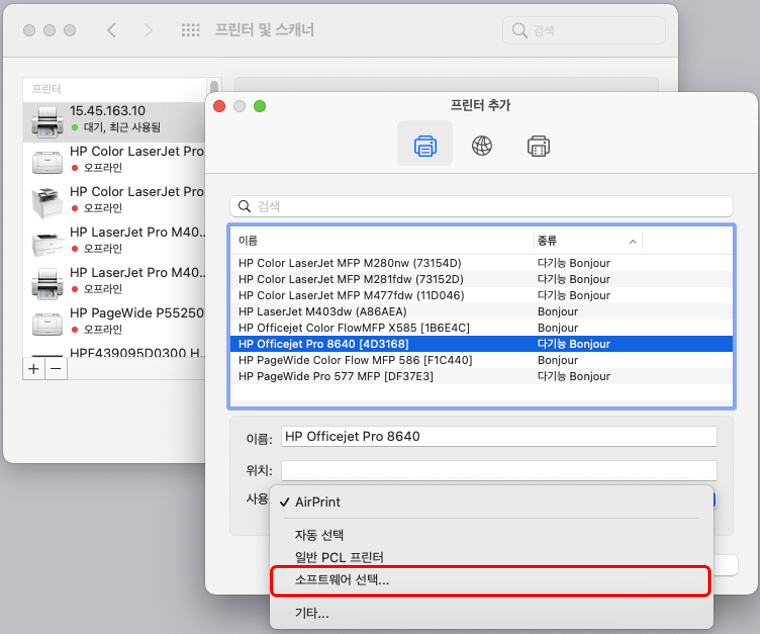Go back in 프린터 및 스캐너 window
The width and height of the screenshot is (760, 634).
coord(111,30)
